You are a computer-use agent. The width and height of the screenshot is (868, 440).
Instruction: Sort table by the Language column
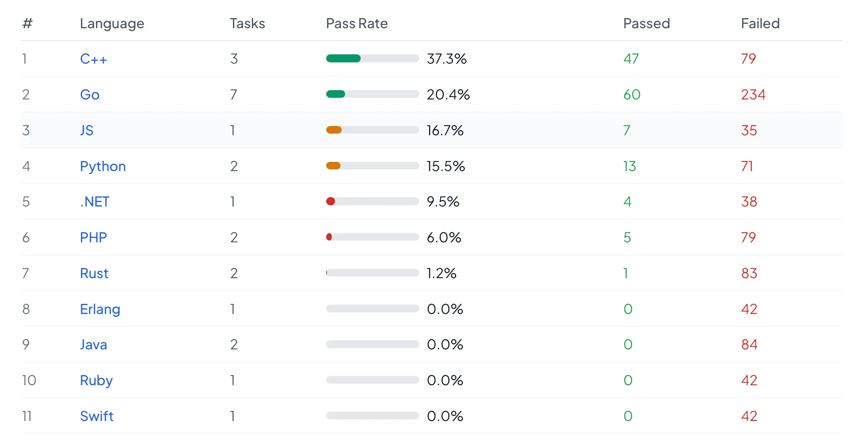pos(112,24)
